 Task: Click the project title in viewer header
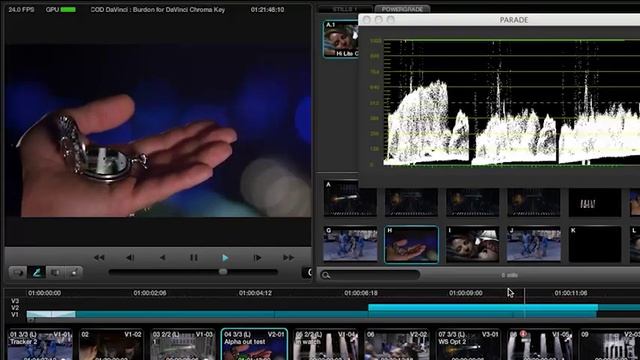coord(158,9)
